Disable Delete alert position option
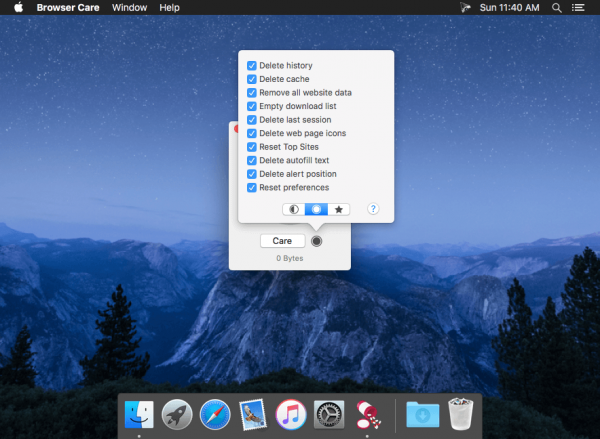Viewport: 600px width, 439px height. (x=251, y=174)
